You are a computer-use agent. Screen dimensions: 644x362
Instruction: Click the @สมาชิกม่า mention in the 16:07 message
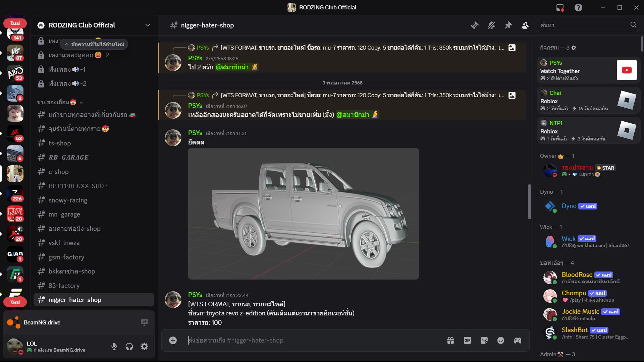pyautogui.click(x=358, y=115)
